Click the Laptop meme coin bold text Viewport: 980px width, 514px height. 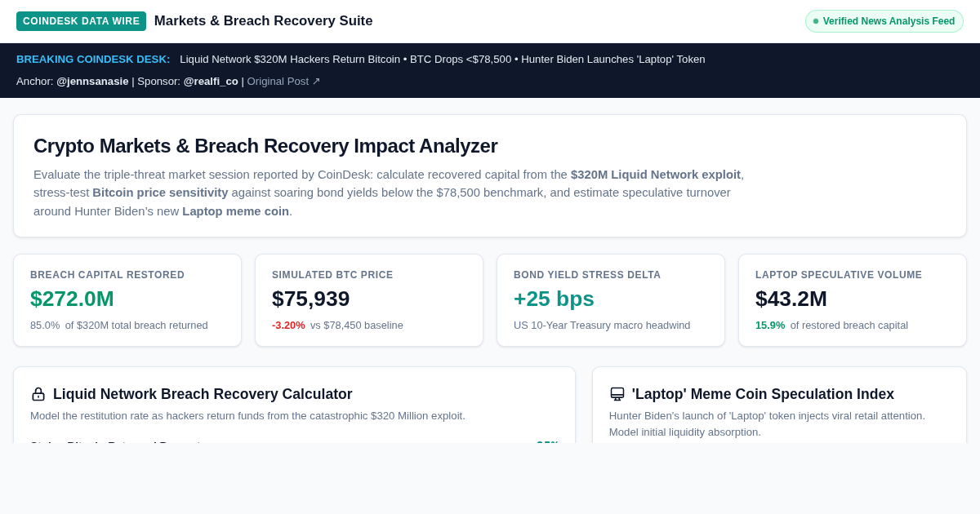coord(235,211)
